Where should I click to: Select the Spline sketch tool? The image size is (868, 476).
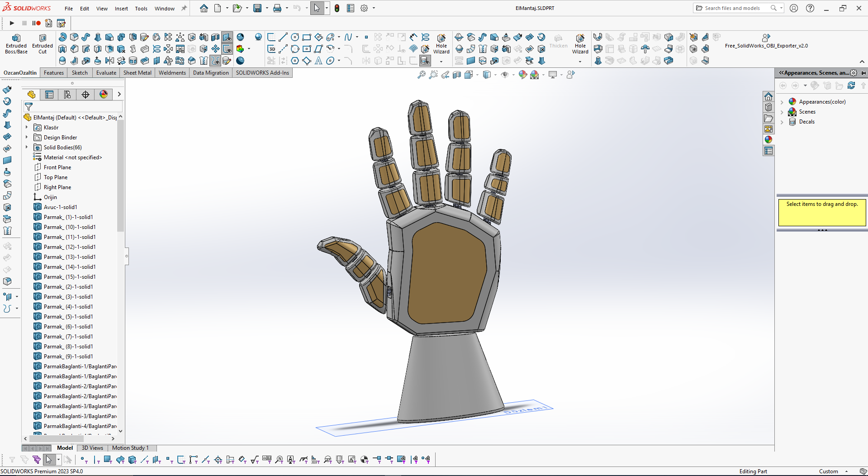[x=348, y=37]
